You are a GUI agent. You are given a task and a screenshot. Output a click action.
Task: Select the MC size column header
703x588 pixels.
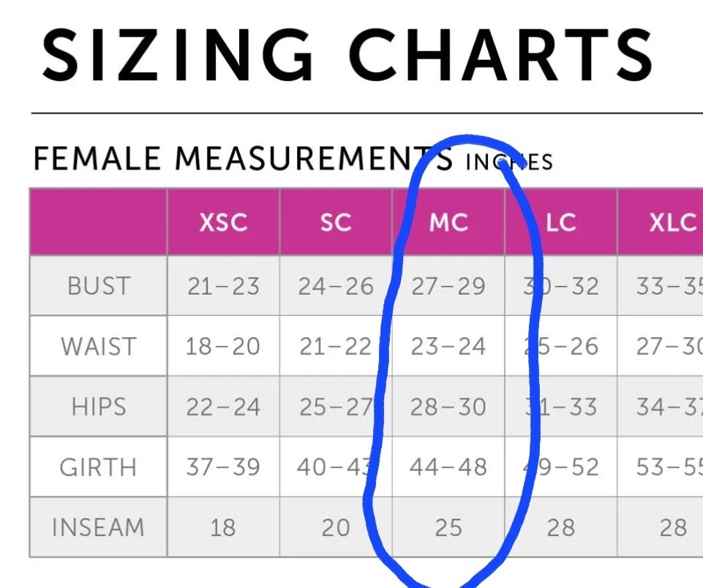(x=448, y=222)
